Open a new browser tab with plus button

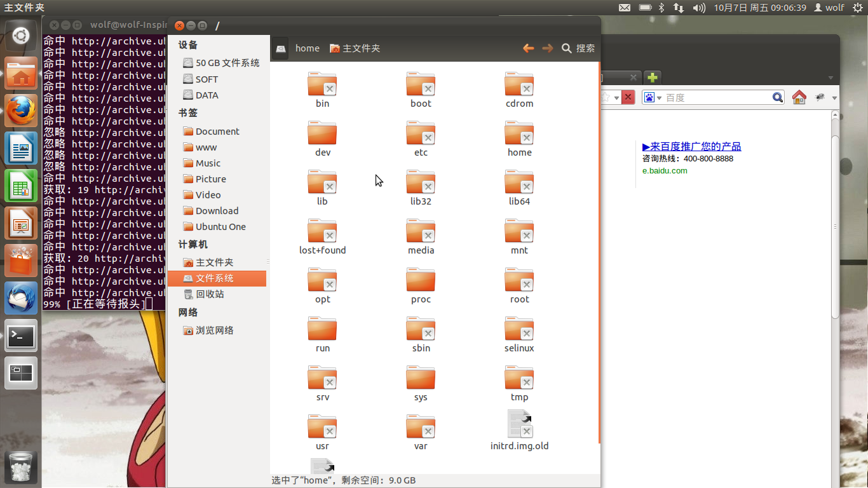pos(652,77)
